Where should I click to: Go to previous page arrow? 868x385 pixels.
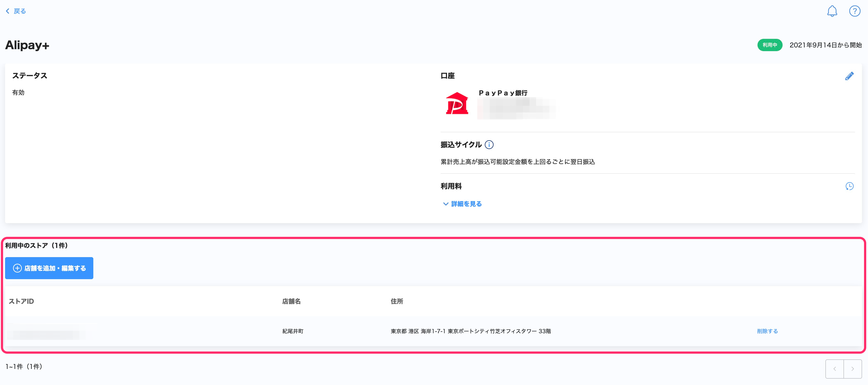[x=835, y=369]
